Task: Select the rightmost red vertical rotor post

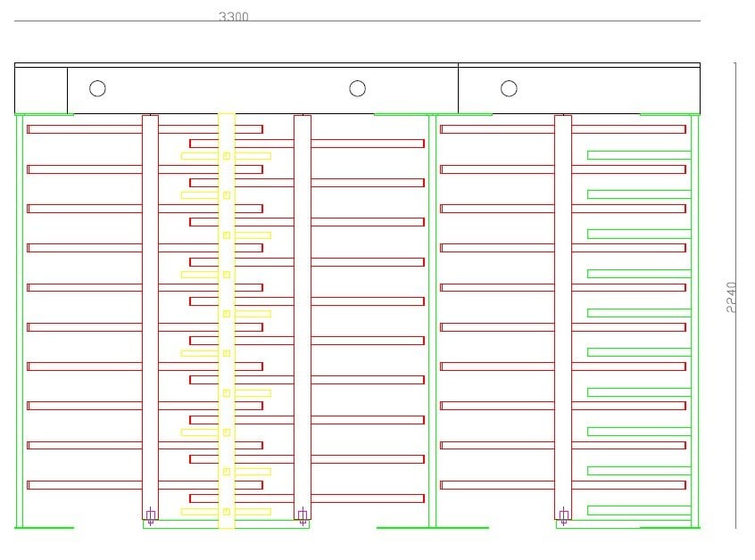Action: coord(562,312)
